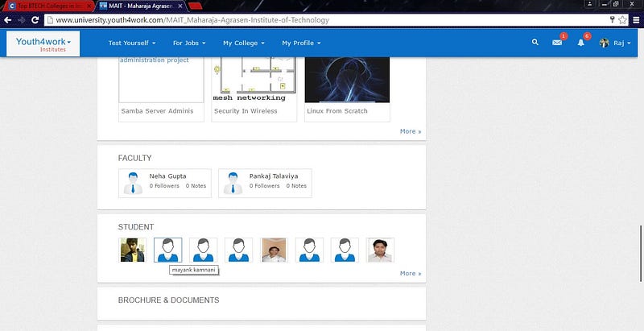Click the browser back arrow
Viewport: 644px width, 331px height.
tap(8, 19)
